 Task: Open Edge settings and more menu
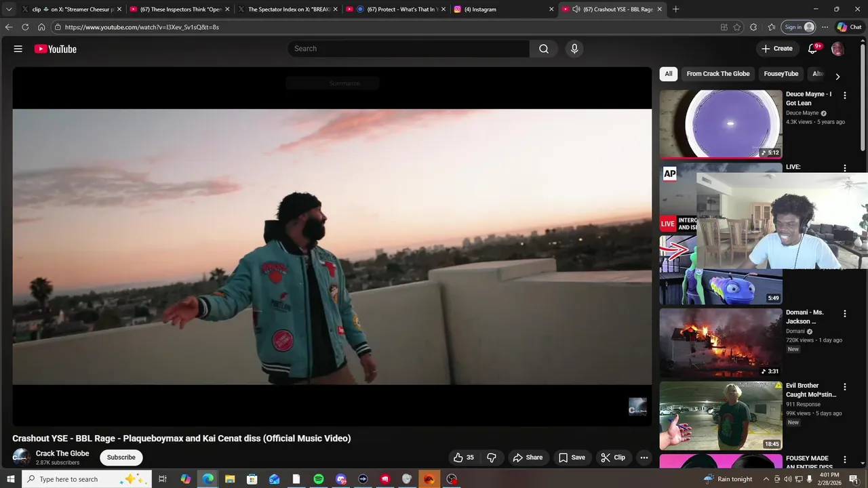tap(825, 27)
